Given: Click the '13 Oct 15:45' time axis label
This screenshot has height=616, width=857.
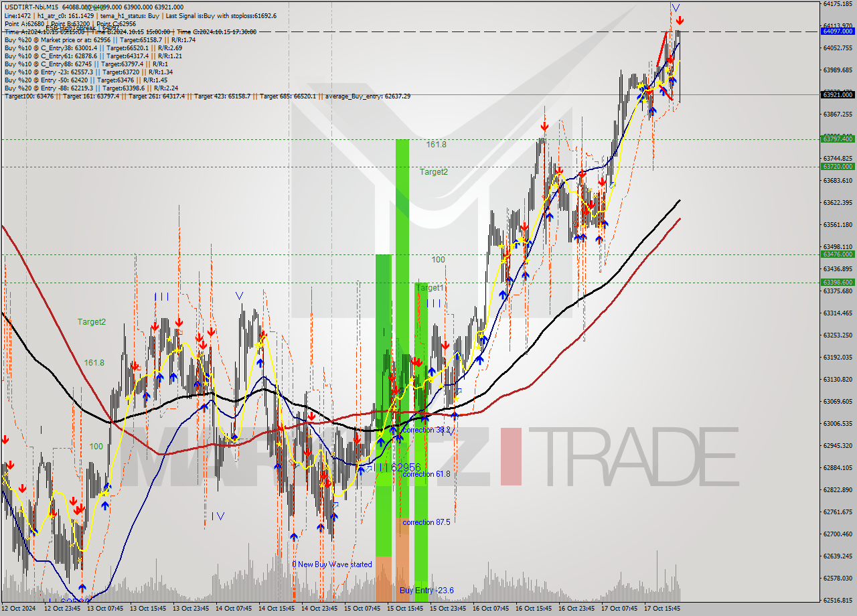Looking at the screenshot, I should pyautogui.click(x=147, y=609).
